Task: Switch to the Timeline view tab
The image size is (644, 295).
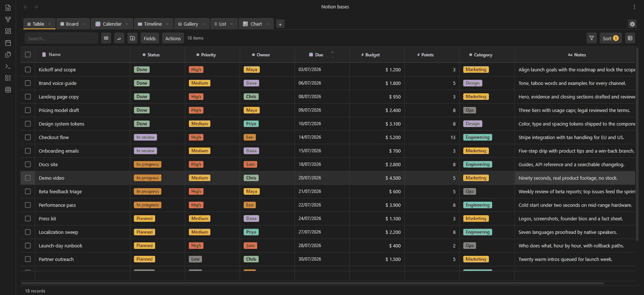Action: coord(152,24)
